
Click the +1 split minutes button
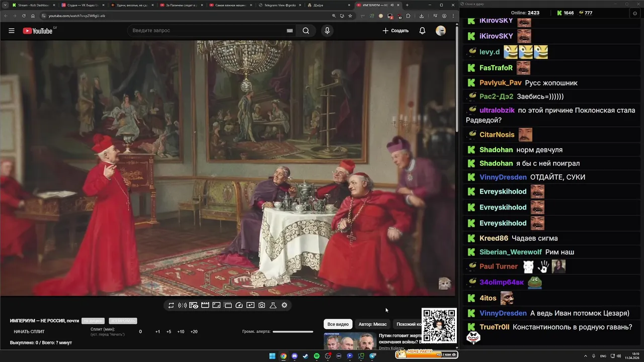157,332
